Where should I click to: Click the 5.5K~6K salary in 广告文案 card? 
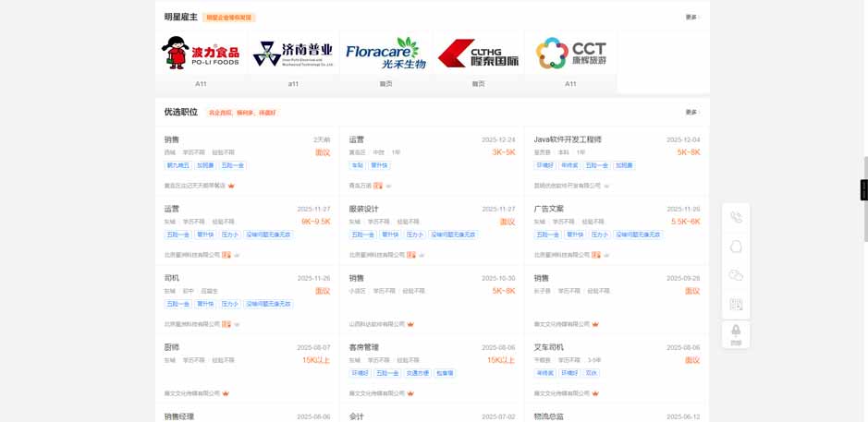(686, 222)
